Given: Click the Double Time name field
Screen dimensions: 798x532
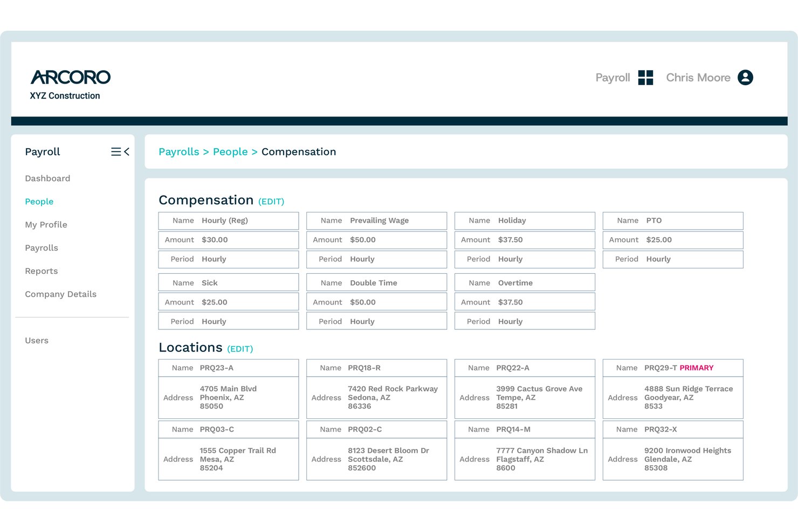Looking at the screenshot, I should 377,283.
